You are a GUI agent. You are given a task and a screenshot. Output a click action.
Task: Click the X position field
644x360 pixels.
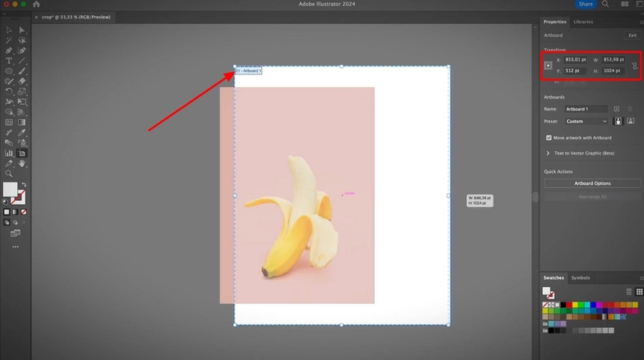pos(576,60)
